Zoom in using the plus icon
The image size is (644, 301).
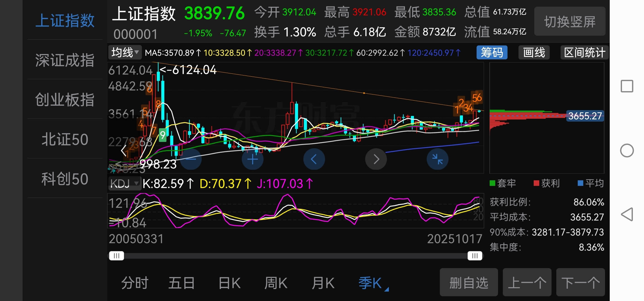click(252, 159)
